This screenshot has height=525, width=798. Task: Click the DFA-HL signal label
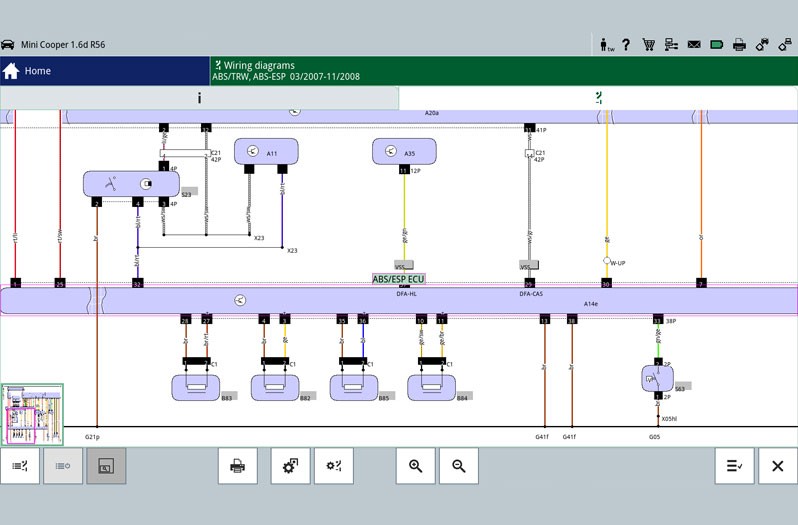pos(407,294)
